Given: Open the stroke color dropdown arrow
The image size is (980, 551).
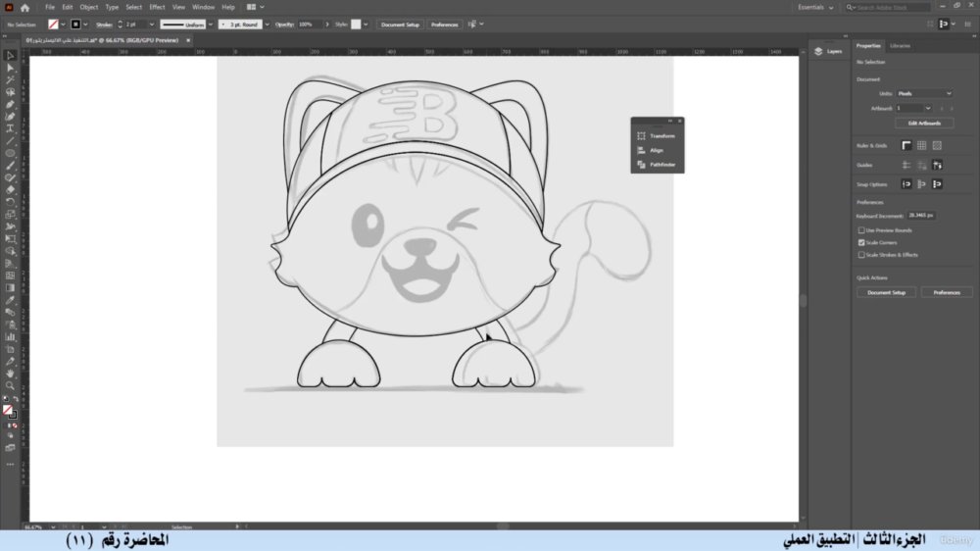Looking at the screenshot, I should pos(85,25).
